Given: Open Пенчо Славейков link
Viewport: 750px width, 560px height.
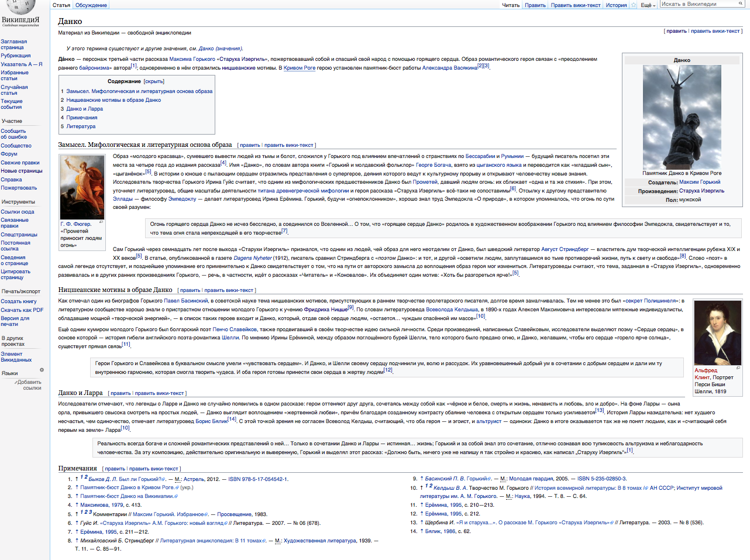Looking at the screenshot, I should point(235,329).
